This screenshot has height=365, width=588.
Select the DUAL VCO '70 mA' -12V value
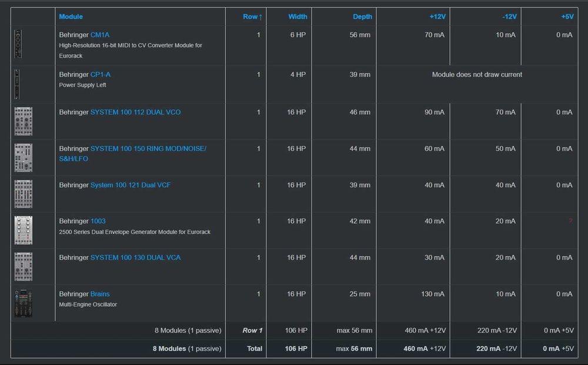pyautogui.click(x=506, y=112)
